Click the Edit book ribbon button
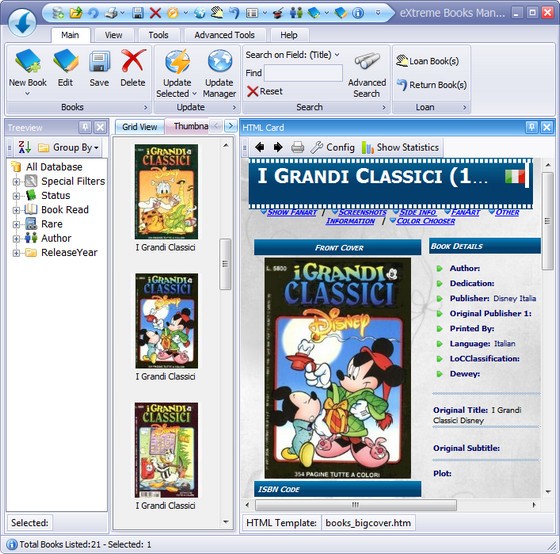Screen dimensions: 560x554 click(65, 68)
